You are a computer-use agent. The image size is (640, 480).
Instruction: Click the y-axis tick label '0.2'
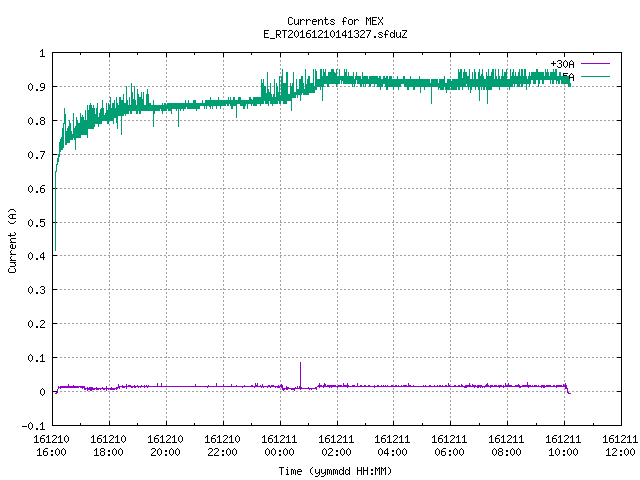[x=36, y=324]
